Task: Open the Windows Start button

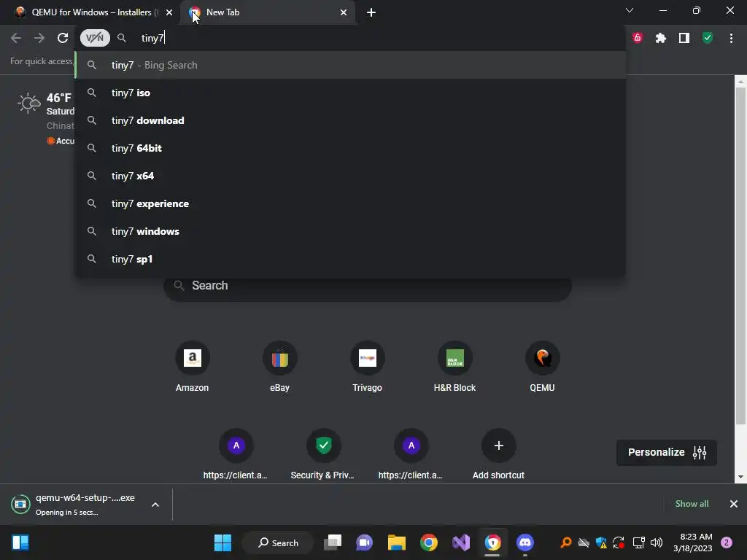Action: tap(222, 542)
